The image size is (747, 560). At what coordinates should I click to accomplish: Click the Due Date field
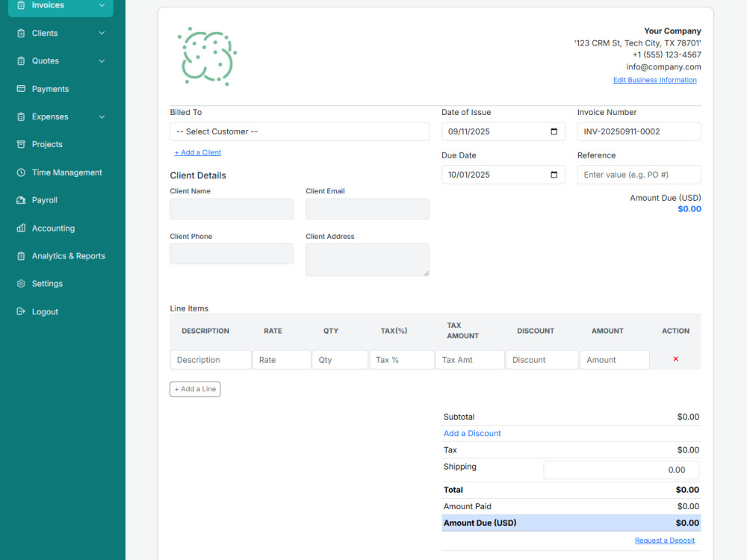click(x=503, y=175)
